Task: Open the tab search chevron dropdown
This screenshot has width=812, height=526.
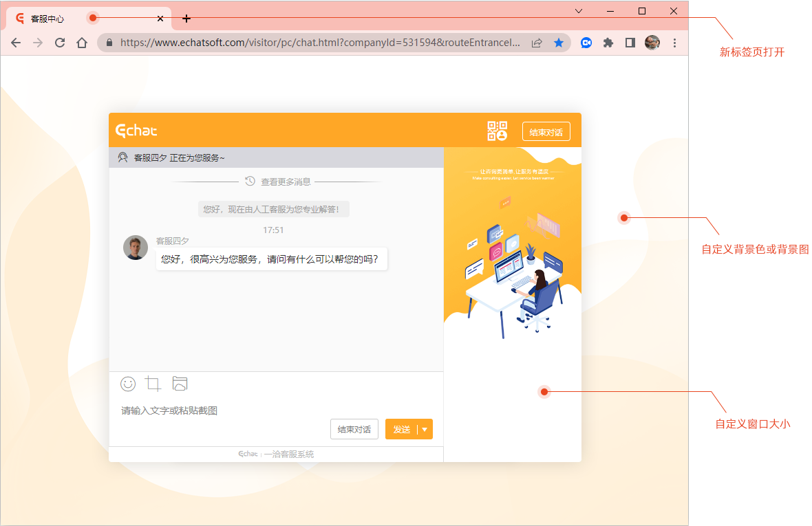Action: click(x=579, y=11)
